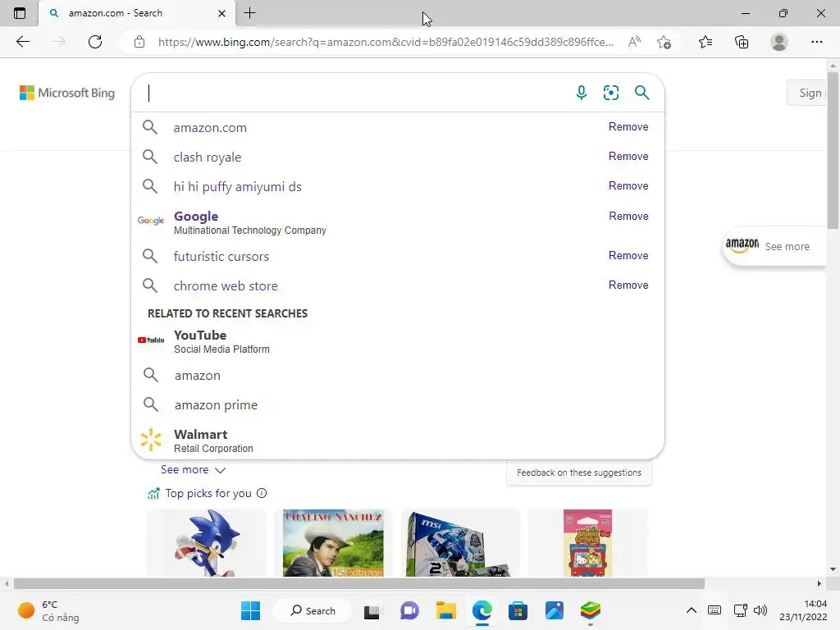The height and width of the screenshot is (630, 840).
Task: Click the horizontal page scrollbar
Action: pyautogui.click(x=359, y=583)
